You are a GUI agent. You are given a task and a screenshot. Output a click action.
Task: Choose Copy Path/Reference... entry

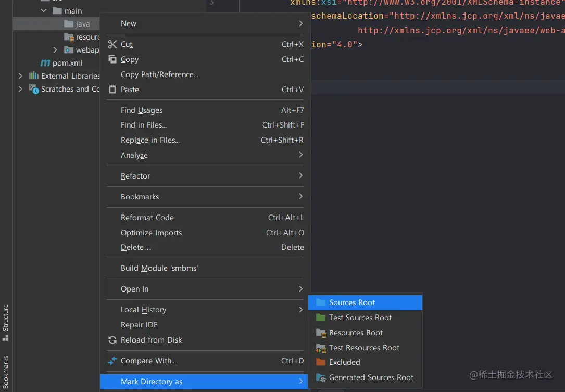pos(205,74)
